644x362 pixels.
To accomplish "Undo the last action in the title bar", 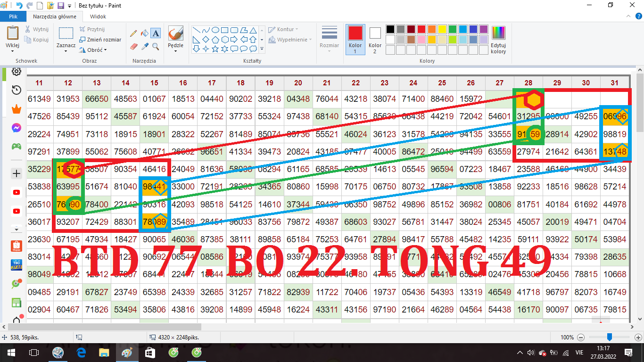I will [19, 6].
